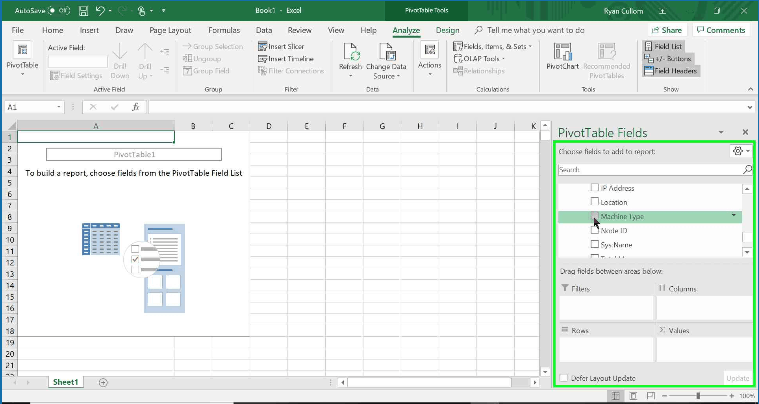Screen dimensions: 759x404
Task: Click the Search fields box
Action: tap(650, 169)
